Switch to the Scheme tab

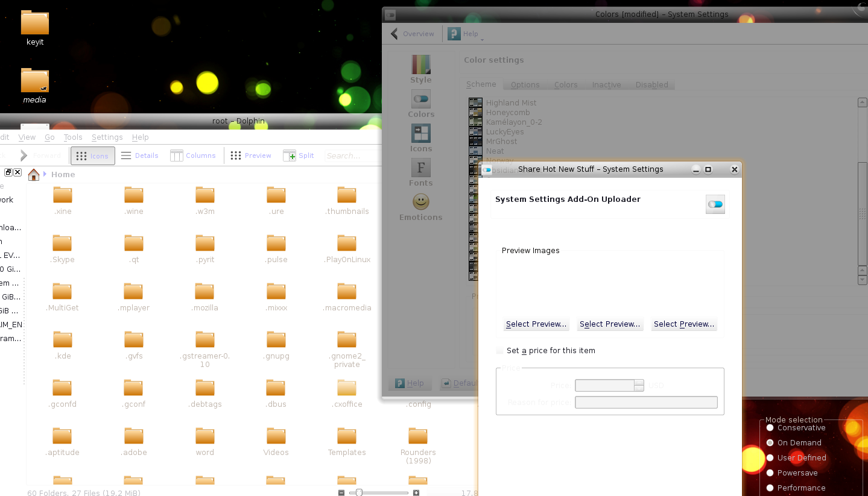pos(481,84)
